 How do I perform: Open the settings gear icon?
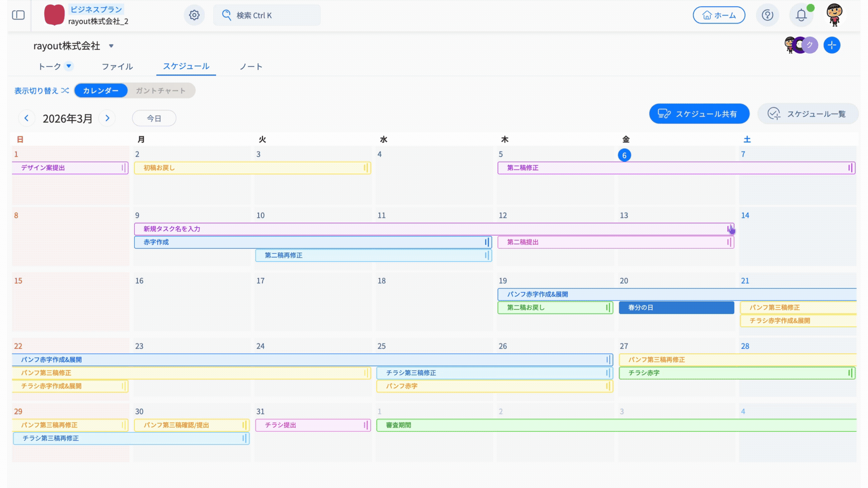[x=194, y=15]
